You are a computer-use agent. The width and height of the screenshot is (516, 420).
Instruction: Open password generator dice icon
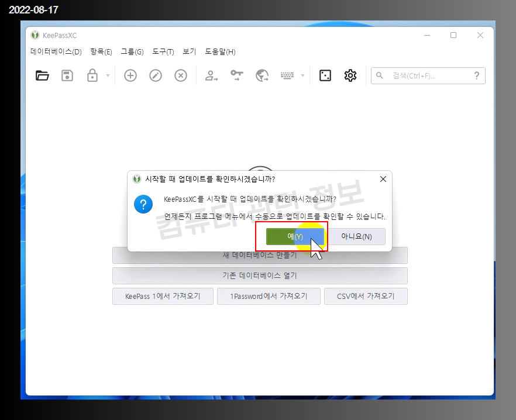(325, 75)
